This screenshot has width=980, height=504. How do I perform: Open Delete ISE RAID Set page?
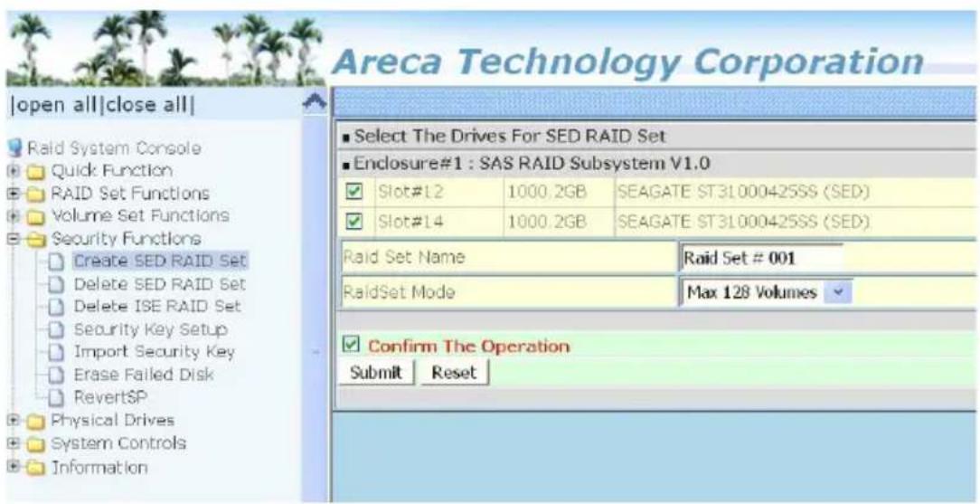(x=157, y=307)
